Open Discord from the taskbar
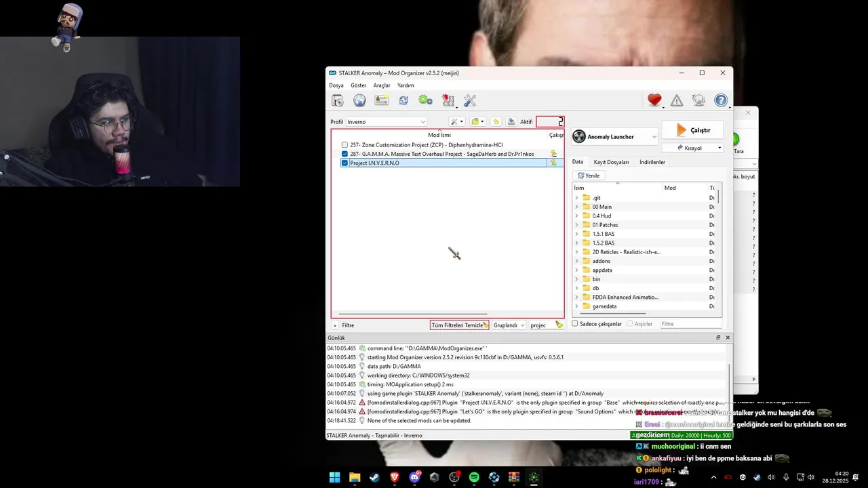Image resolution: width=868 pixels, height=488 pixels. (x=414, y=477)
